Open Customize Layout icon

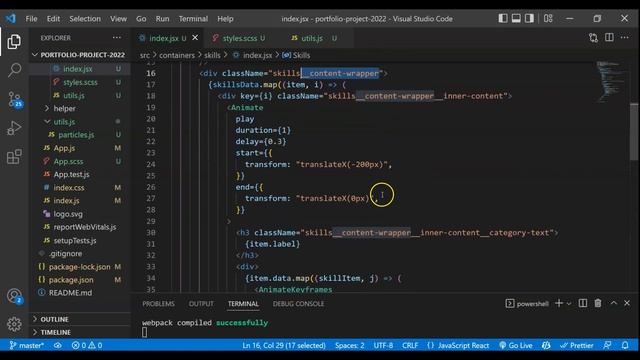point(548,18)
